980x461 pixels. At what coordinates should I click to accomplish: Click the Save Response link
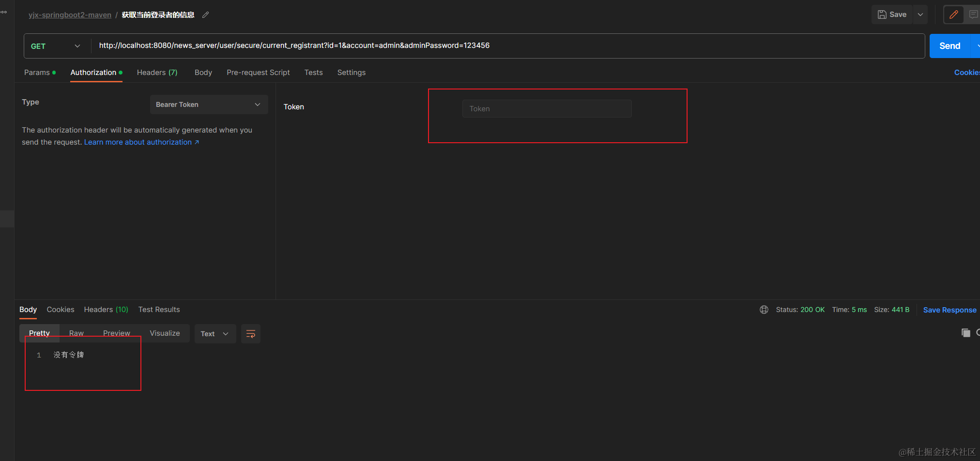pos(949,310)
